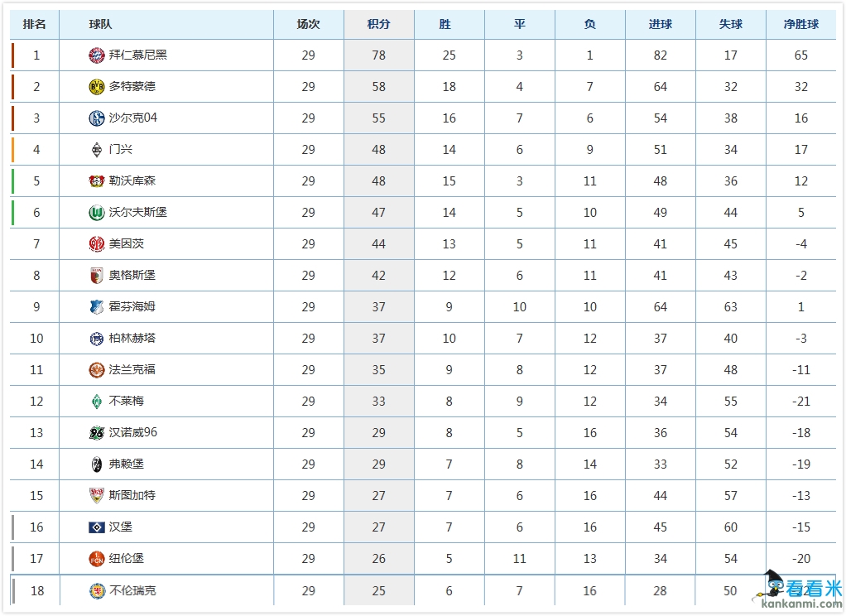Open the 斯图加特 team link
The width and height of the screenshot is (846, 616).
132,496
